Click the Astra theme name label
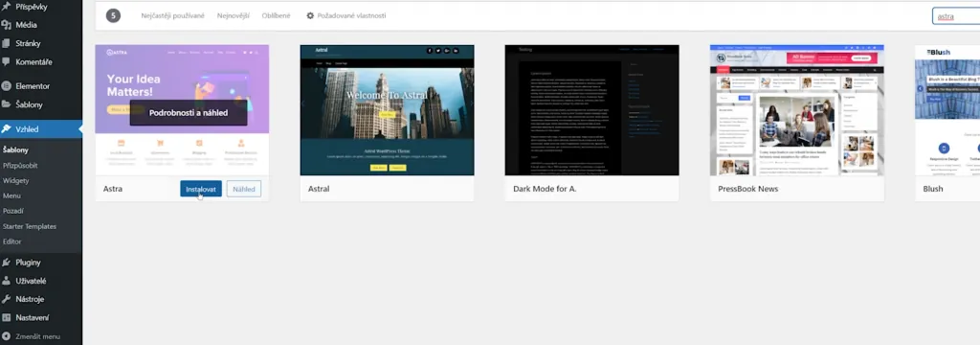 point(113,189)
